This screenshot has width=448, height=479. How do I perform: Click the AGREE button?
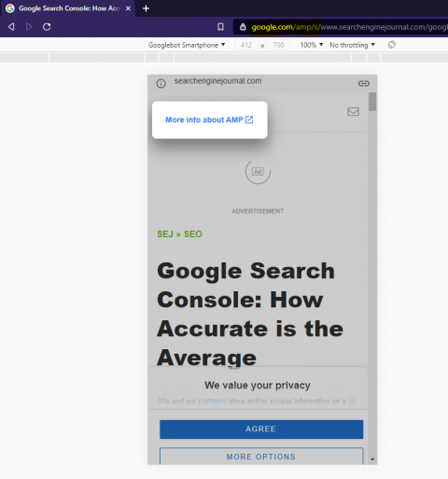(261, 430)
